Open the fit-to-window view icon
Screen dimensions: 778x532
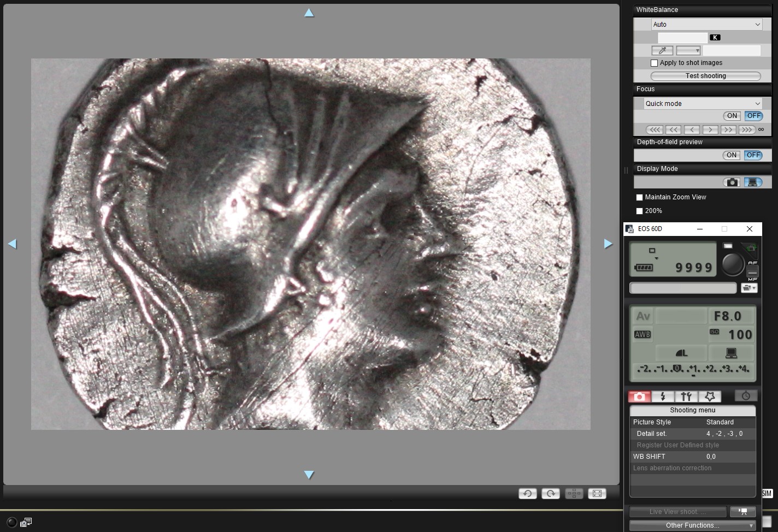point(597,493)
